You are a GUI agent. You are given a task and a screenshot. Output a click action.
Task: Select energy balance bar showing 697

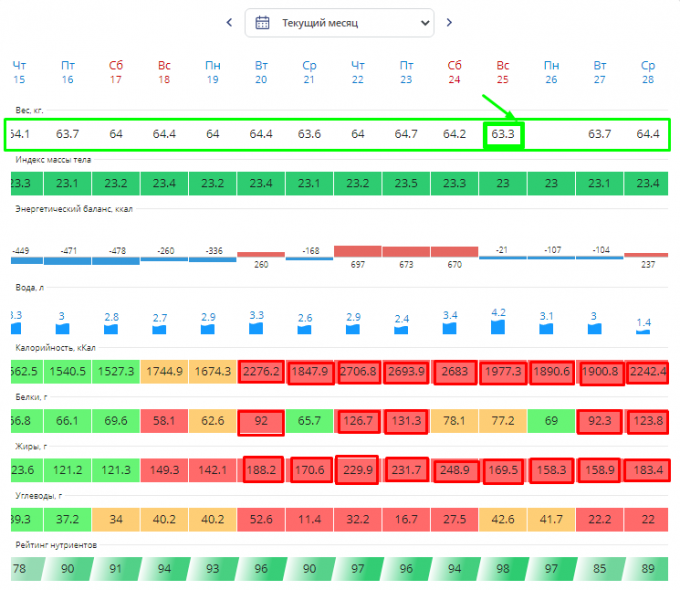(357, 251)
